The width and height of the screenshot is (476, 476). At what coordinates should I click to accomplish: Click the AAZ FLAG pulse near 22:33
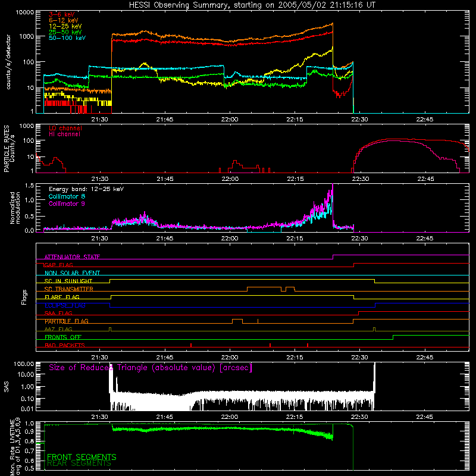click(374, 330)
